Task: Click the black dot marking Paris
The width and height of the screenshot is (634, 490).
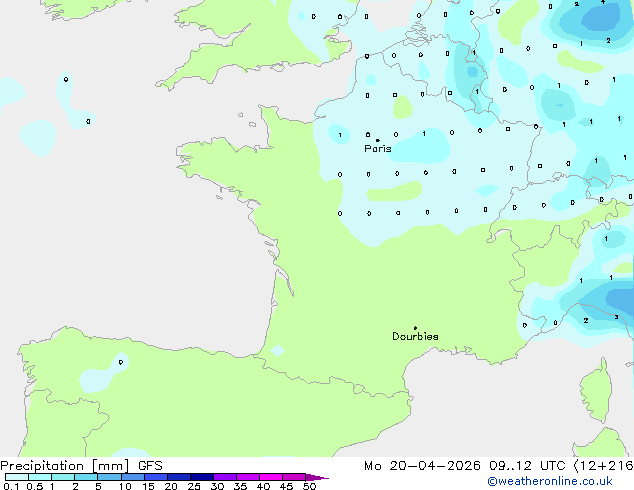Action: tap(378, 140)
